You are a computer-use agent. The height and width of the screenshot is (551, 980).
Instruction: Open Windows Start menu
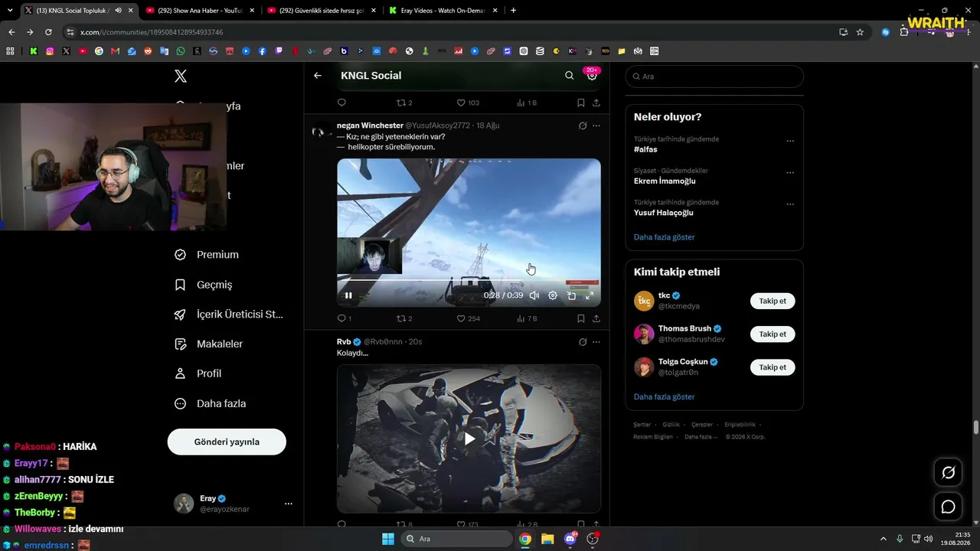click(x=388, y=539)
